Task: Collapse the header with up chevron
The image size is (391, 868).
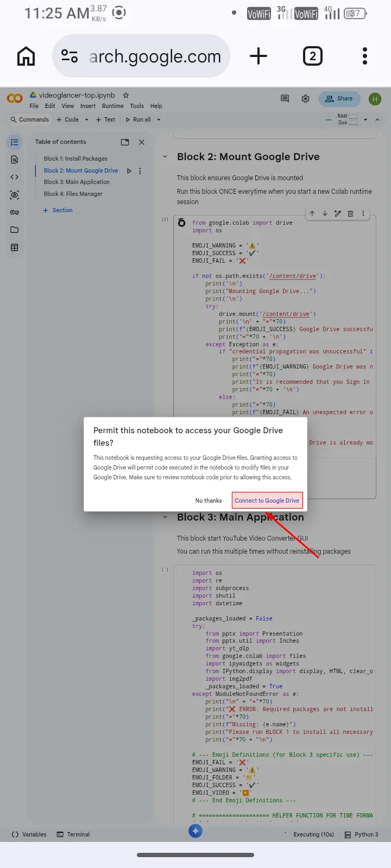Action: coord(377,119)
